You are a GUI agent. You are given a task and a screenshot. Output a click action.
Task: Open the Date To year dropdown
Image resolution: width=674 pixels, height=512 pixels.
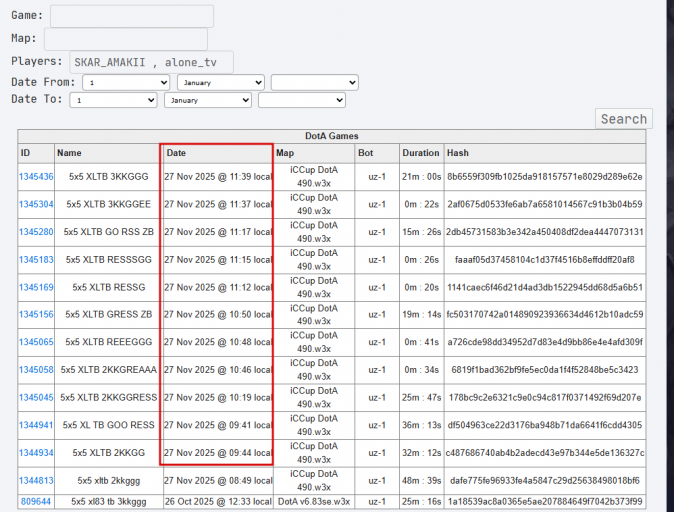[302, 100]
